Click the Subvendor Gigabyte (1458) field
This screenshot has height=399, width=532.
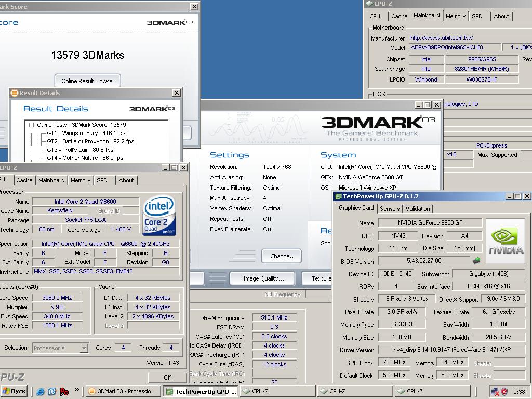488,273
